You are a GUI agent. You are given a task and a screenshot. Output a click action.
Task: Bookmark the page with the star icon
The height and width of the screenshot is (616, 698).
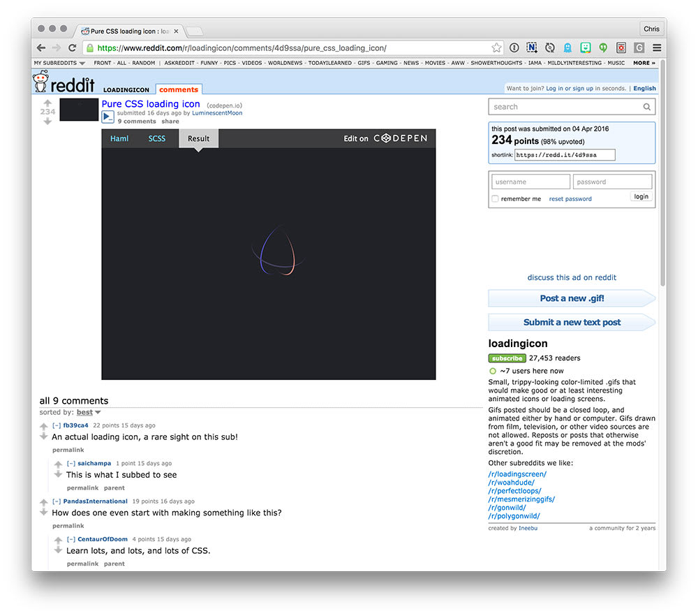(x=496, y=47)
